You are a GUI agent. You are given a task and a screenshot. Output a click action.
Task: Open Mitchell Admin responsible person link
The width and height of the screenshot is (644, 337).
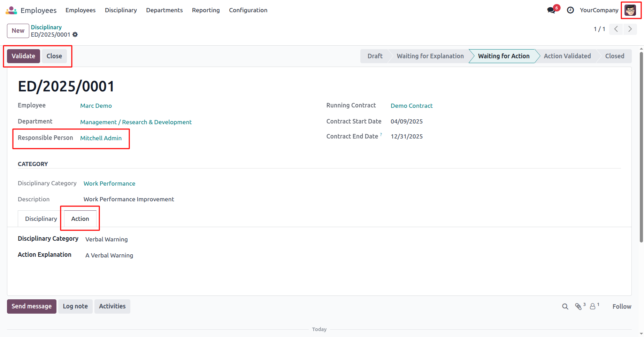tap(101, 138)
